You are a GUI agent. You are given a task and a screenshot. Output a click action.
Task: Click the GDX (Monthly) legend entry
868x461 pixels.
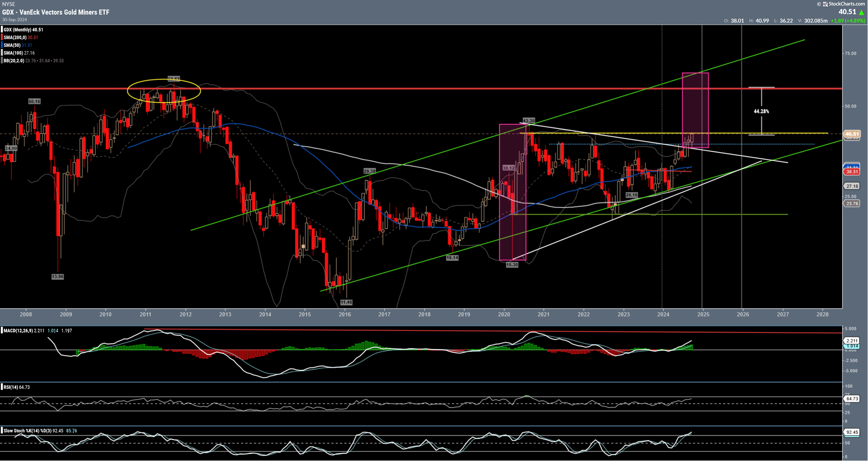24,30
